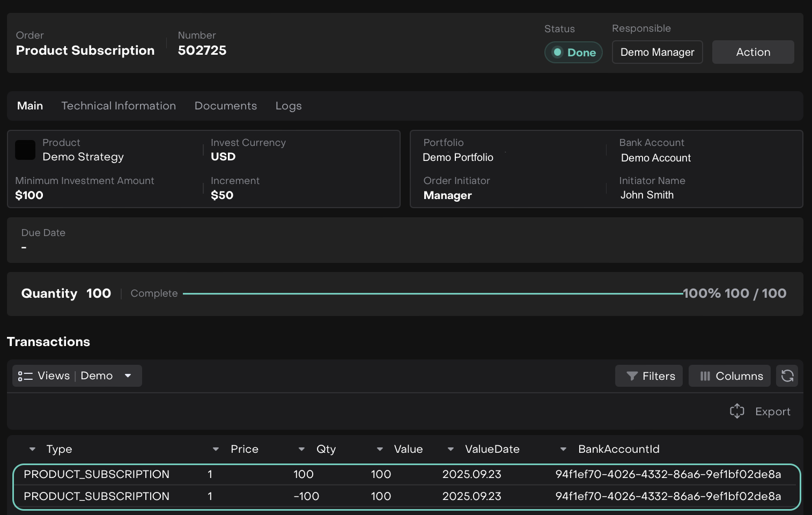Image resolution: width=812 pixels, height=515 pixels.
Task: Open the BankAccountId column dropdown arrow
Action: point(563,450)
